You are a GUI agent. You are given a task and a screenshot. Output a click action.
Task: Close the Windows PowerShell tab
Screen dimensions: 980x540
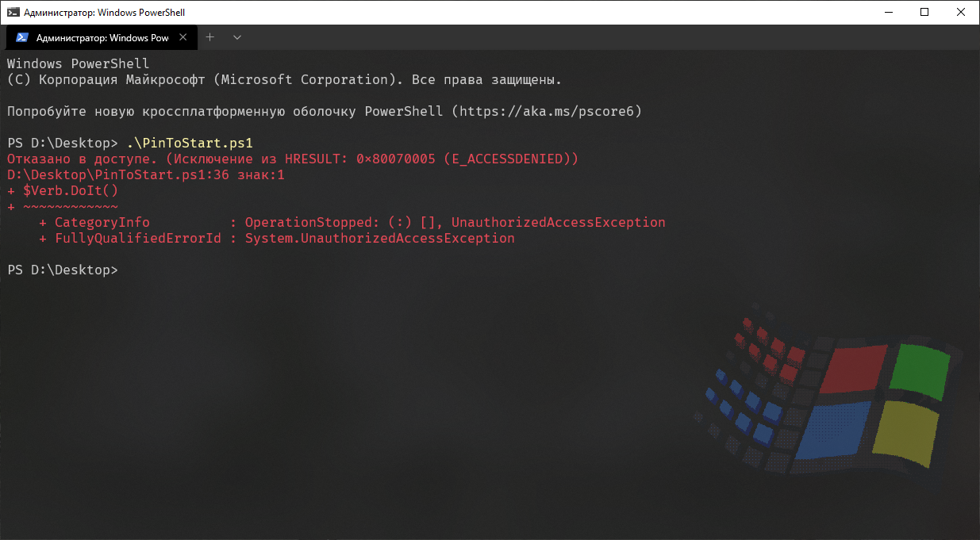pyautogui.click(x=183, y=37)
